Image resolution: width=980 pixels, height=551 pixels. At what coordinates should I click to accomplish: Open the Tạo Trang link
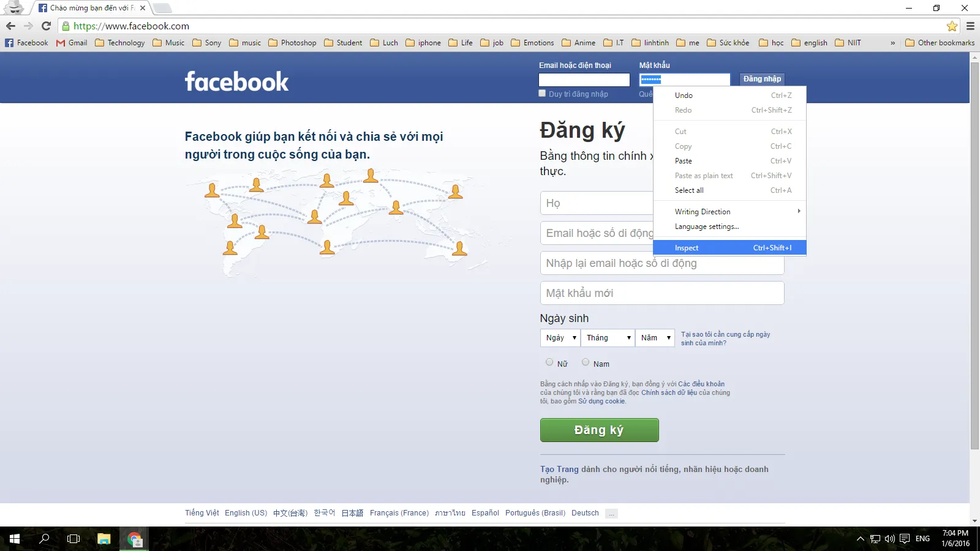point(559,469)
